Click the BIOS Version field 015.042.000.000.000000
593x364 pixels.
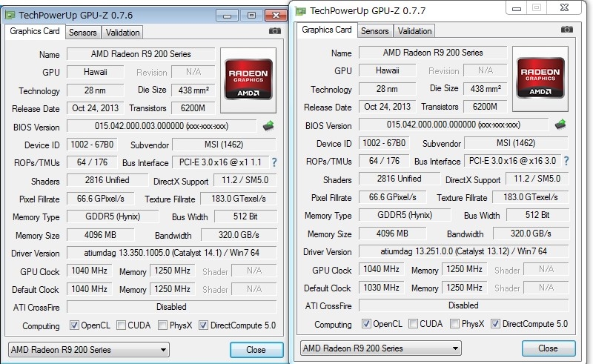pyautogui.click(x=454, y=125)
